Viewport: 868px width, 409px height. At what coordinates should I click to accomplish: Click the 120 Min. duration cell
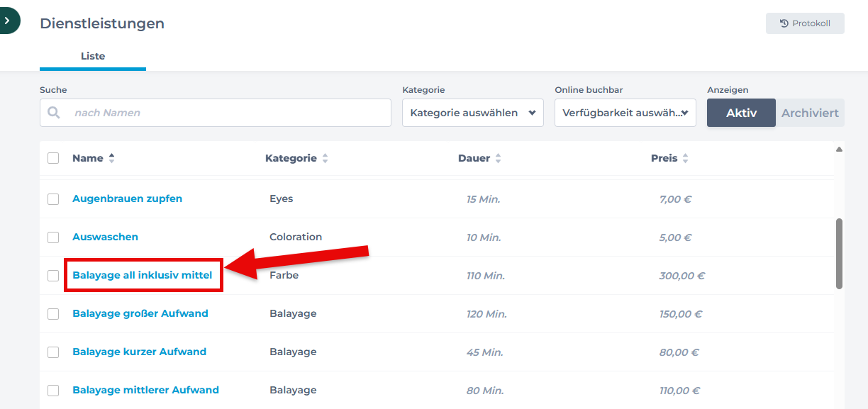click(486, 314)
